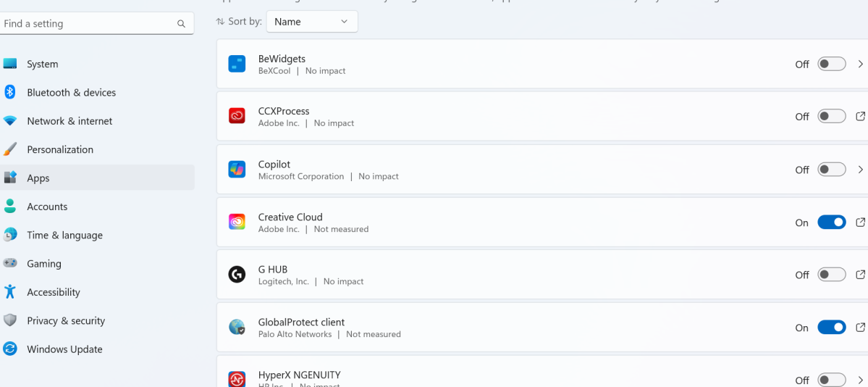Click Creative Cloud Not measured label
Screen dimensions: 868x387
pyautogui.click(x=341, y=229)
